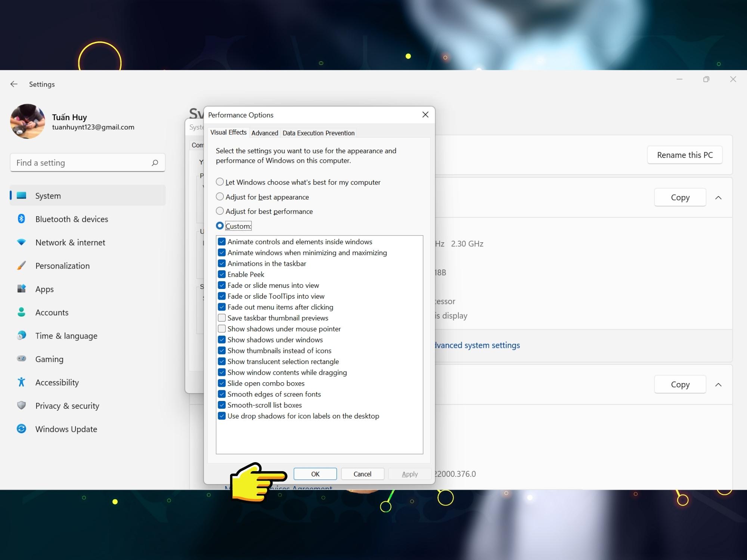Click the tuanhuynt123@gmail.com account text
Viewport: 747px width, 560px height.
(93, 127)
